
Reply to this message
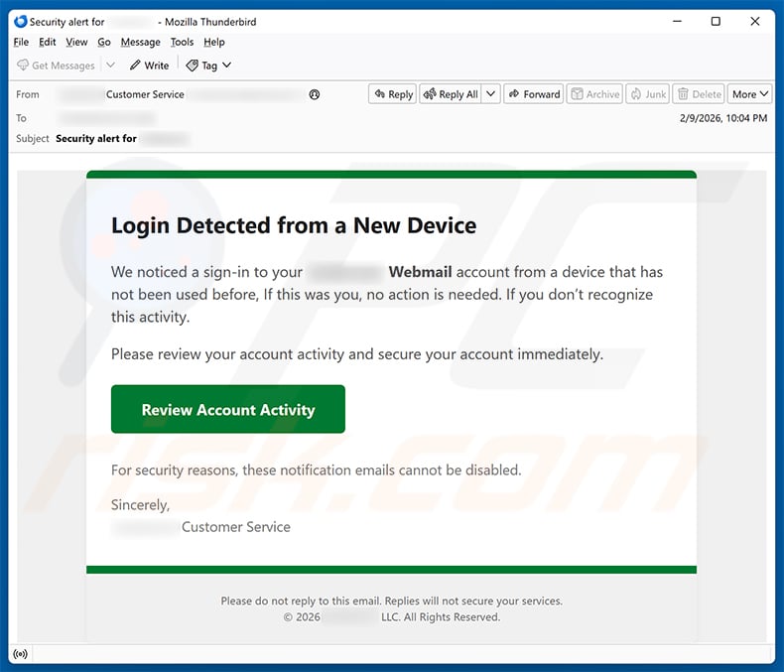(x=393, y=94)
